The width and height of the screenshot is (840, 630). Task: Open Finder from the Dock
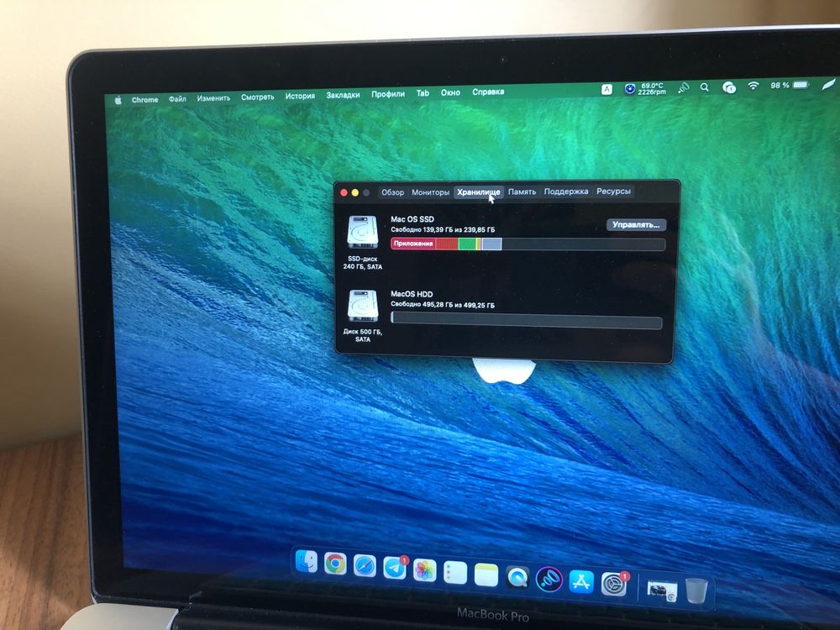(307, 561)
